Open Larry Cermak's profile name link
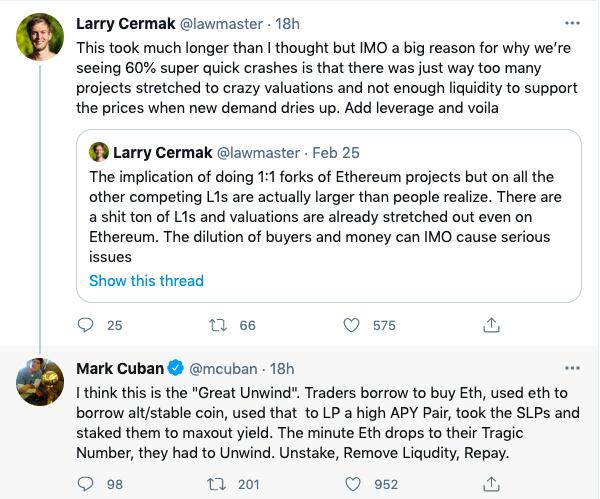600x499 pixels. (128, 22)
